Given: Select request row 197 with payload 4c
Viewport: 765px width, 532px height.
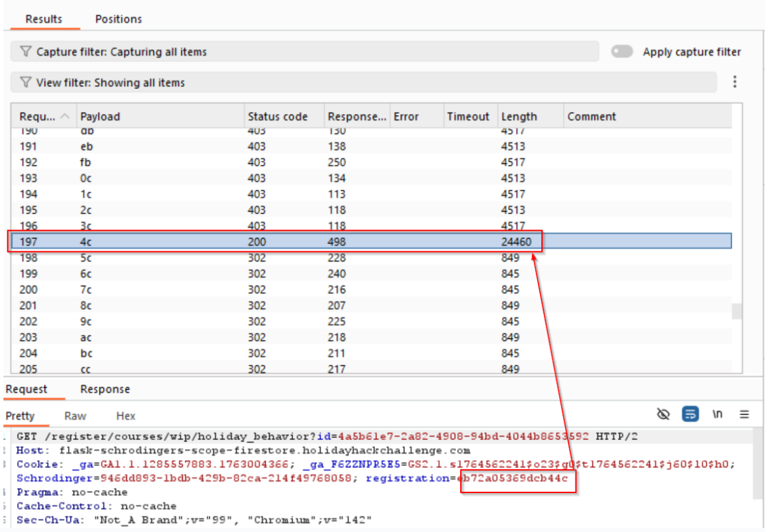Looking at the screenshot, I should coord(273,242).
